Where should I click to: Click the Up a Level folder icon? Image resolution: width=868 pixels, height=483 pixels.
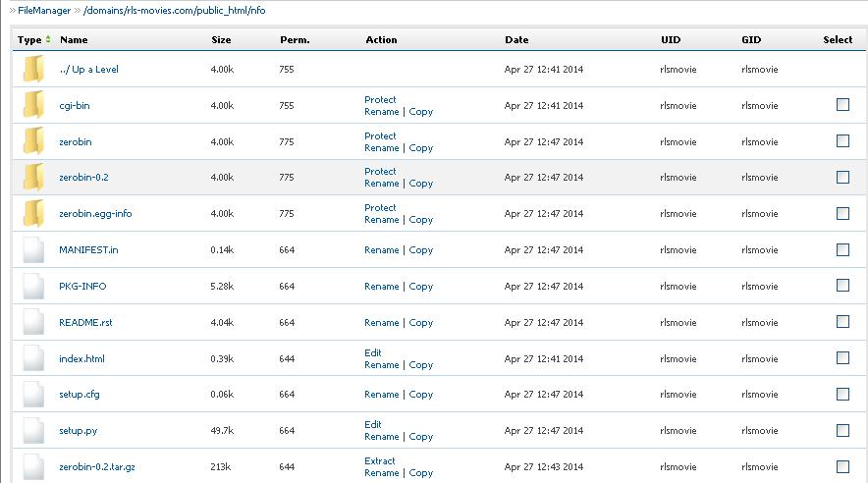click(x=33, y=70)
